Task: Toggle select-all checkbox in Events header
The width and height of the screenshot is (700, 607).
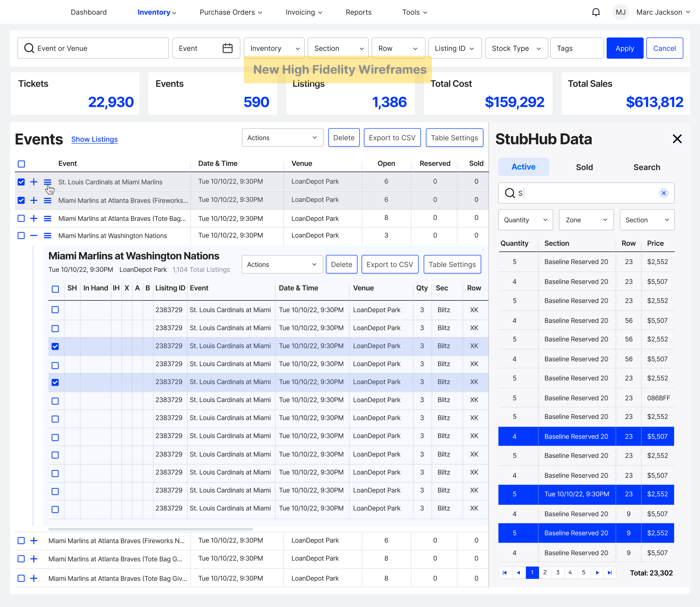Action: (21, 164)
